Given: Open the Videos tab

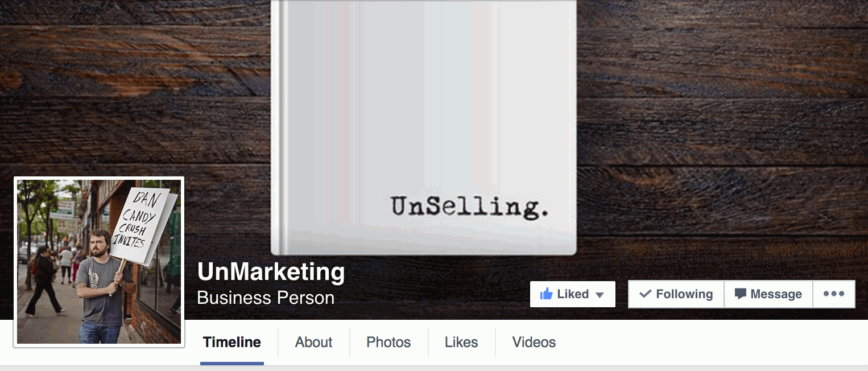Looking at the screenshot, I should 534,342.
